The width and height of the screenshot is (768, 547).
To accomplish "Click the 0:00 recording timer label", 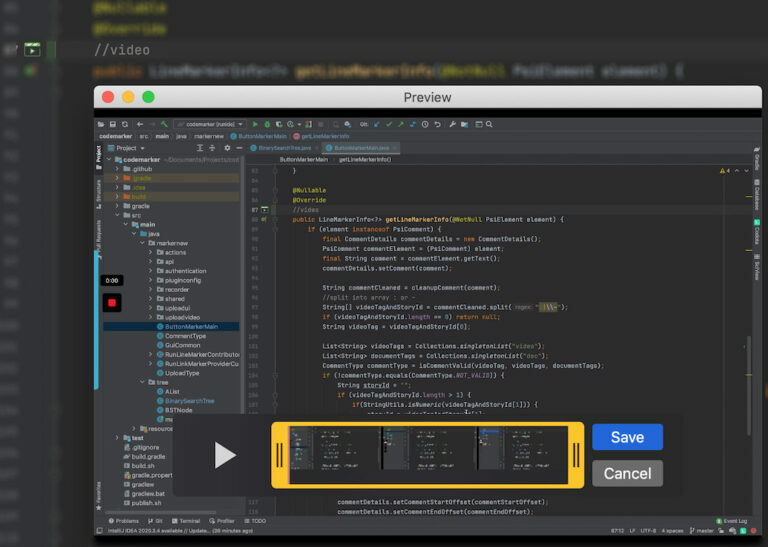I will click(112, 281).
